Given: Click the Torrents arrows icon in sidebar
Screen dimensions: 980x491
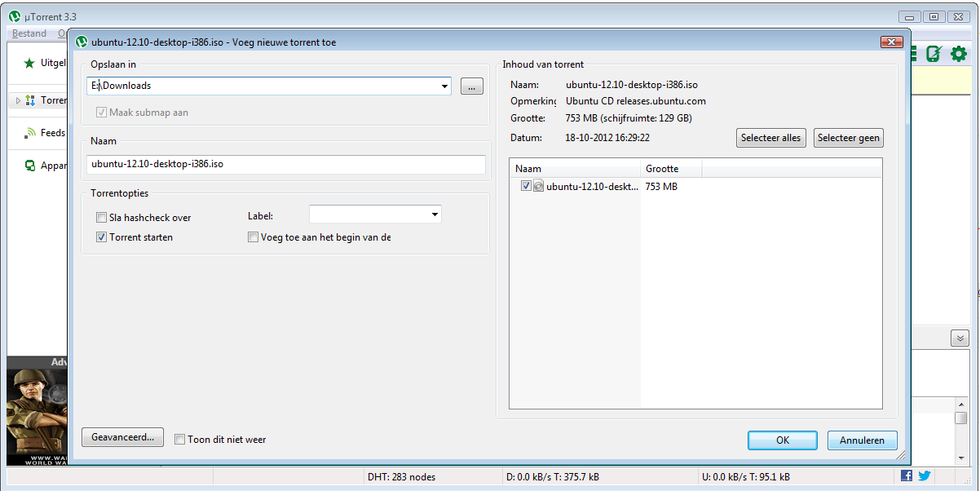Looking at the screenshot, I should (29, 100).
